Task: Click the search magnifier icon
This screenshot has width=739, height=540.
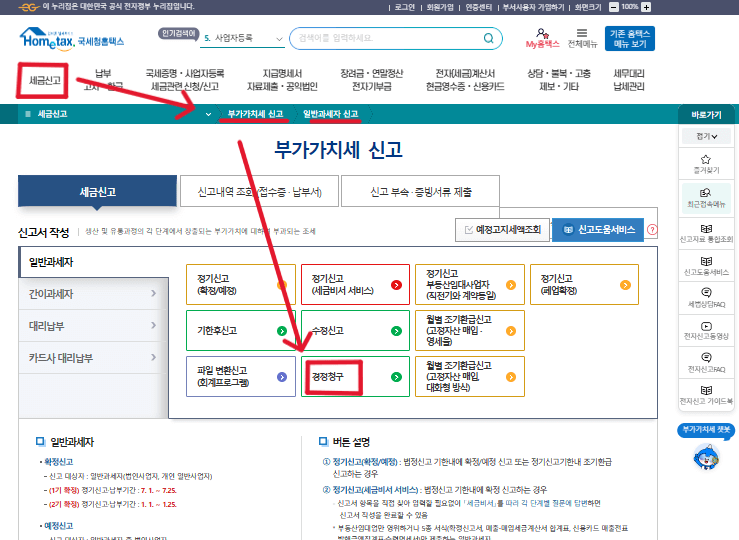Action: click(488, 38)
